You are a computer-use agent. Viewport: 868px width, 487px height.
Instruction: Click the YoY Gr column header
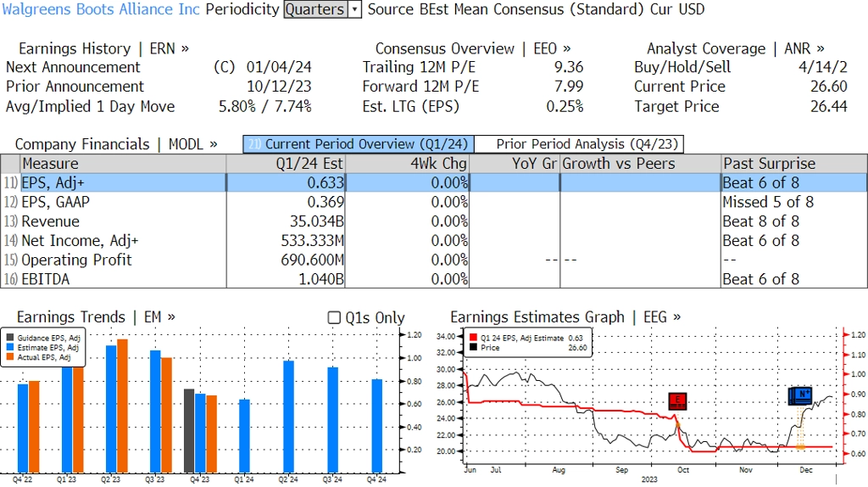(515, 164)
